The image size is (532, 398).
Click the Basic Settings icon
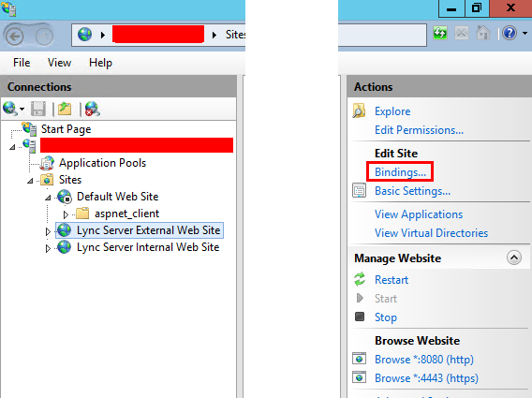360,190
